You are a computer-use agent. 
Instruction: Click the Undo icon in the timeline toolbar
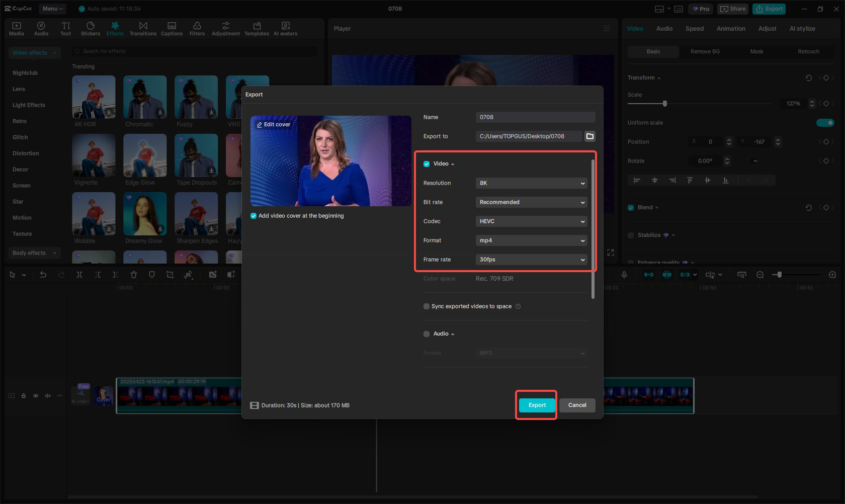43,275
